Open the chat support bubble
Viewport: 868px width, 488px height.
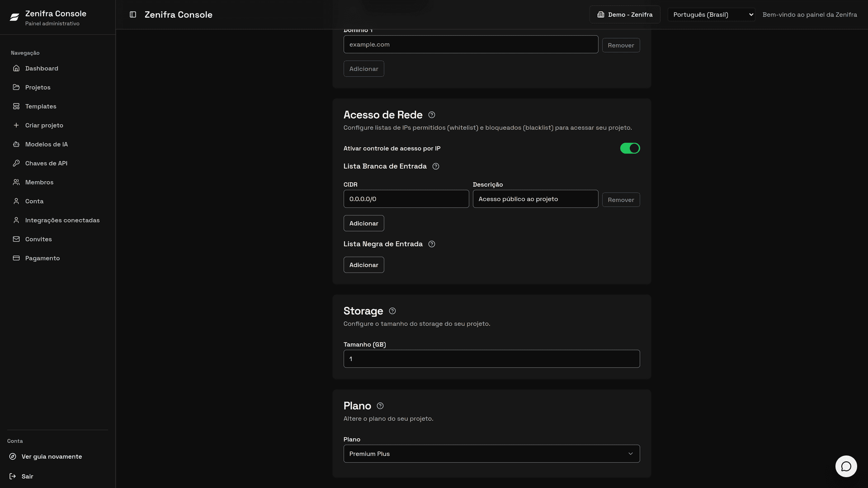tap(846, 466)
